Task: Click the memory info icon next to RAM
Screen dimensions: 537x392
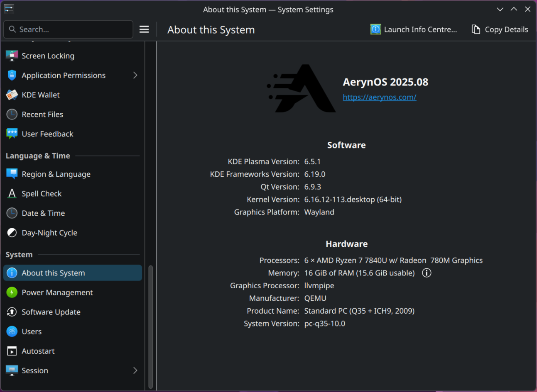Action: [x=427, y=273]
